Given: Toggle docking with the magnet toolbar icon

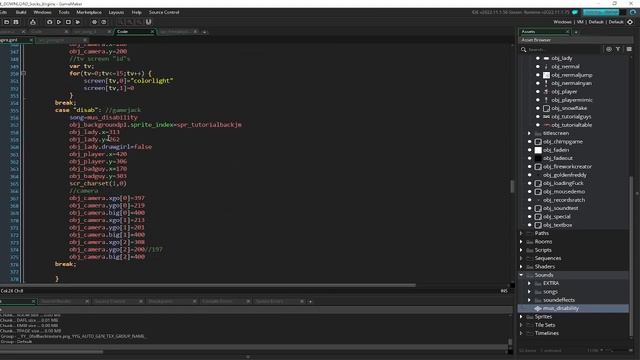Looking at the screenshot, I should click(149, 22).
